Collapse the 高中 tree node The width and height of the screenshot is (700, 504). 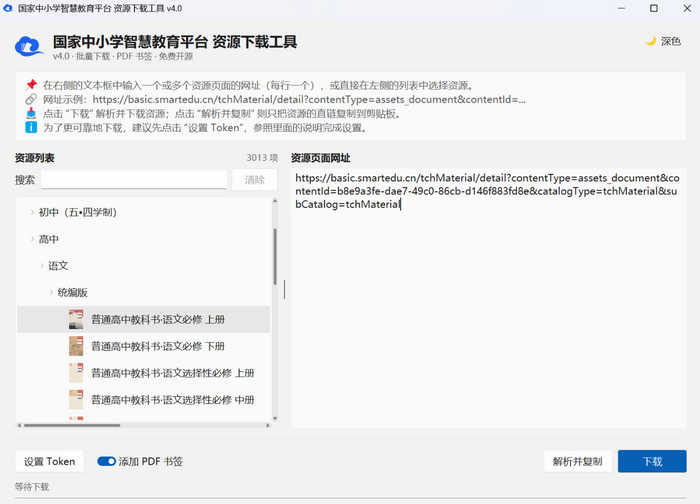32,239
